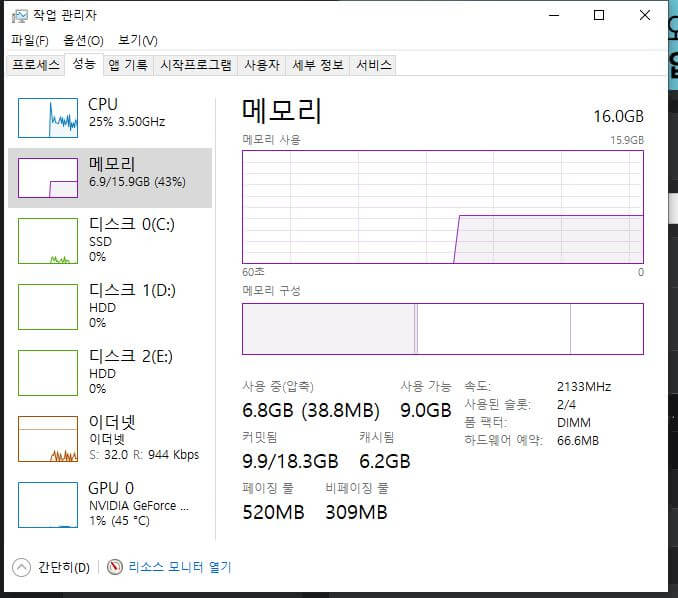The image size is (678, 598).
Task: Collapse view with 간단히(D) chevron button
Action: [x=22, y=567]
